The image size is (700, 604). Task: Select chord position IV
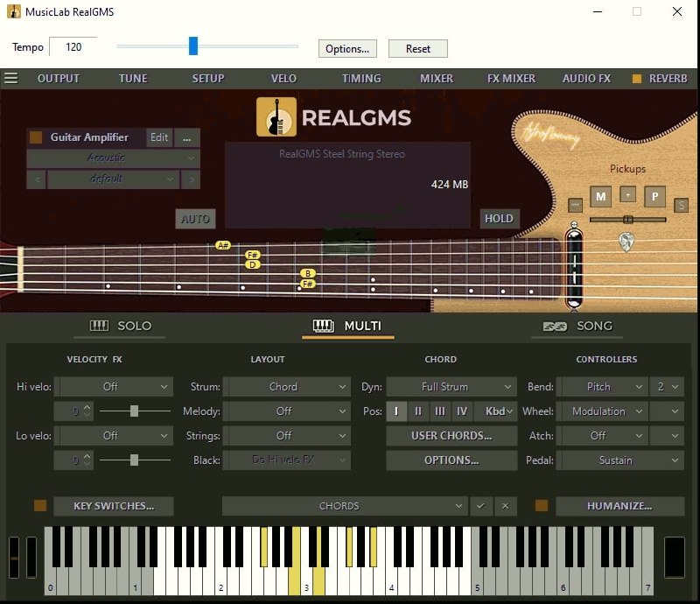click(x=462, y=411)
